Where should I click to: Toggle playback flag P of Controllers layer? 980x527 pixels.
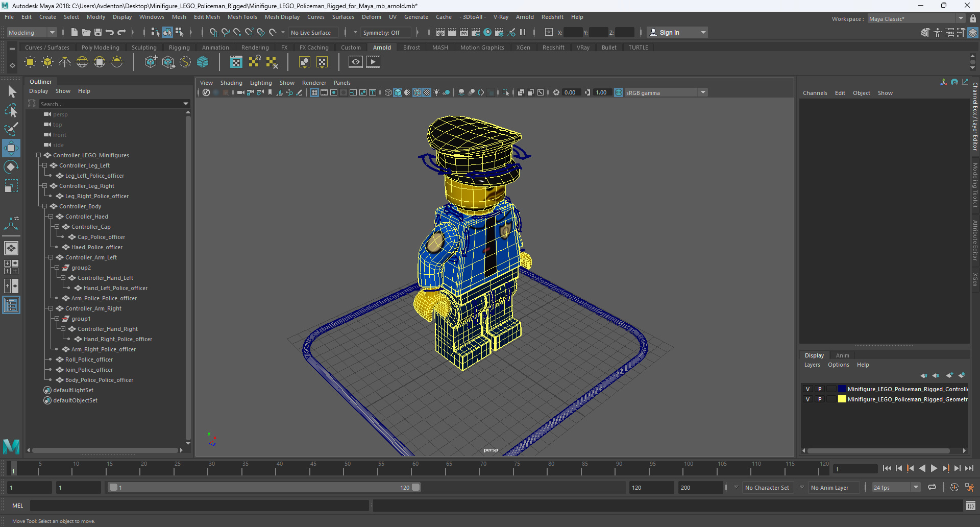click(x=820, y=389)
